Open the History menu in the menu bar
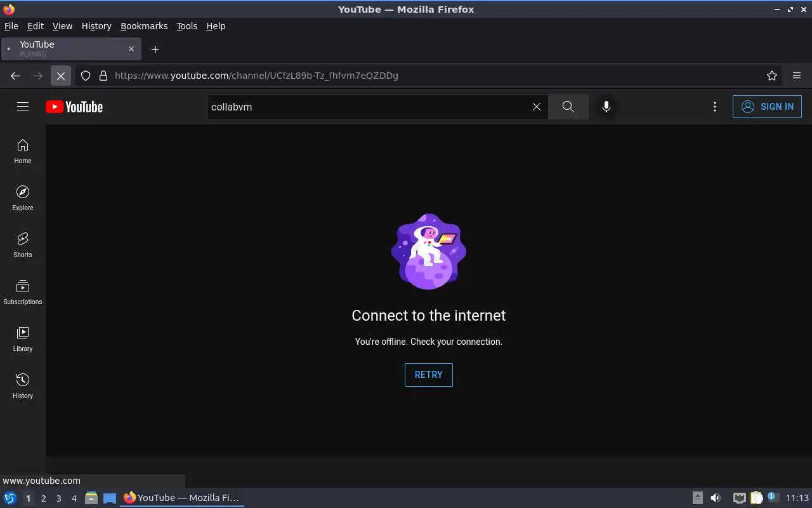 tap(96, 26)
